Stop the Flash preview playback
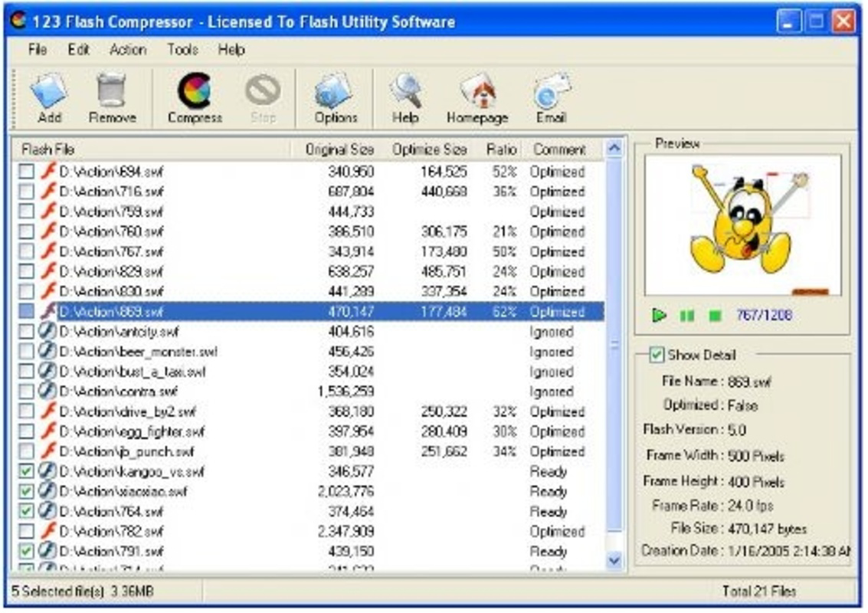 coord(716,316)
